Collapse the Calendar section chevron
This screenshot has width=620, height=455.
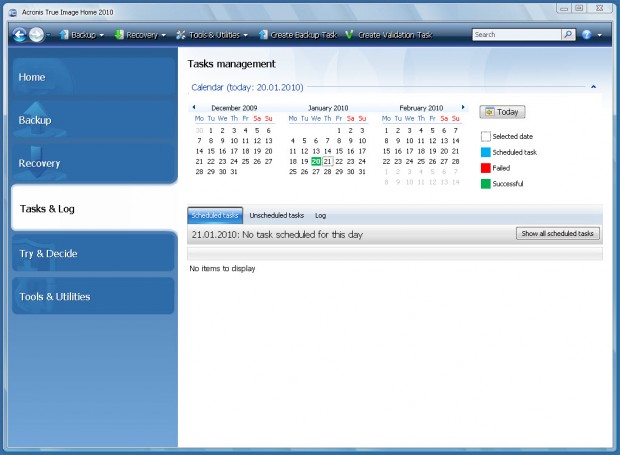pos(593,87)
